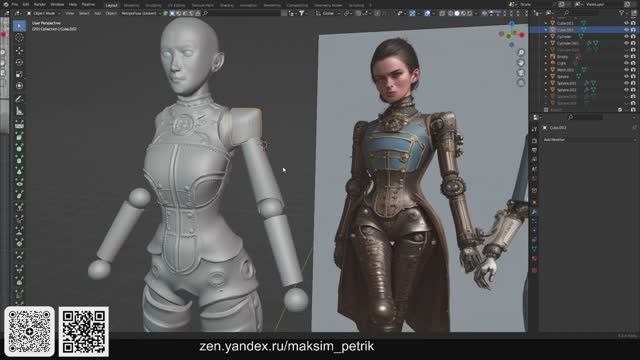Toggle camera view icon in viewport
Screen dimensions: 640x360
tap(521, 73)
